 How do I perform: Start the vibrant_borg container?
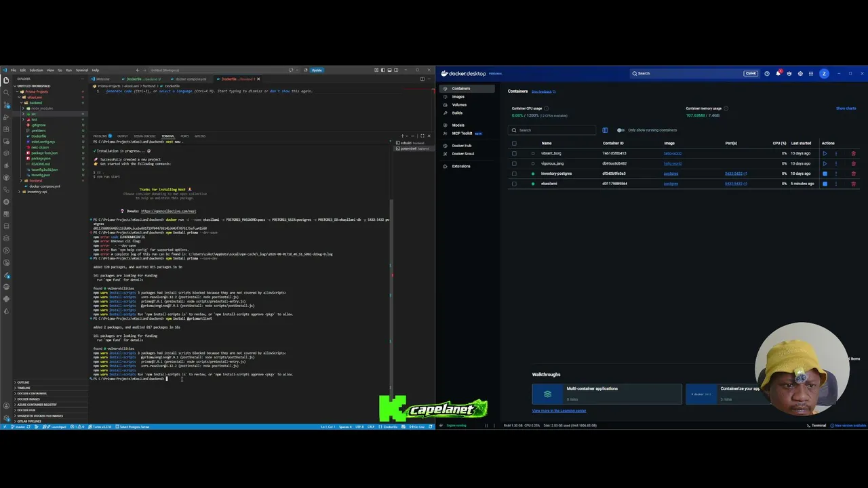(825, 153)
